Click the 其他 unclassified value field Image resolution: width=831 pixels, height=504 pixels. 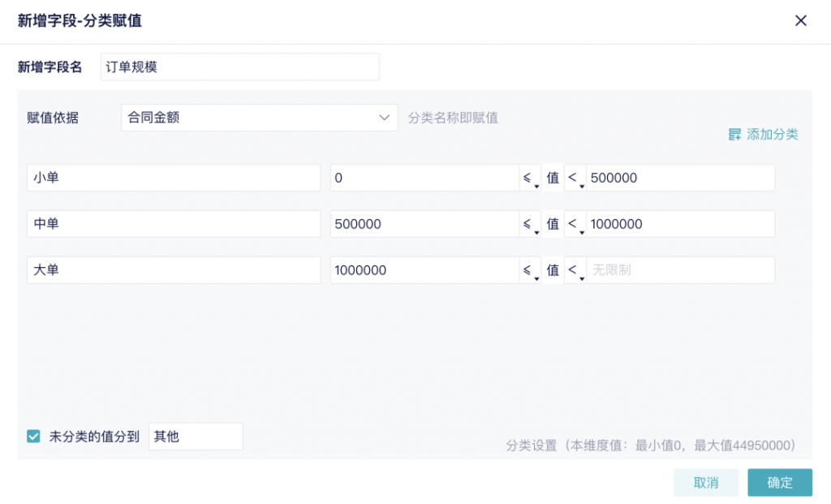click(x=195, y=437)
